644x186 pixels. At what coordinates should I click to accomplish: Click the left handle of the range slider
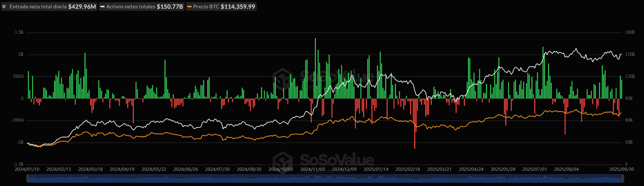28,178
